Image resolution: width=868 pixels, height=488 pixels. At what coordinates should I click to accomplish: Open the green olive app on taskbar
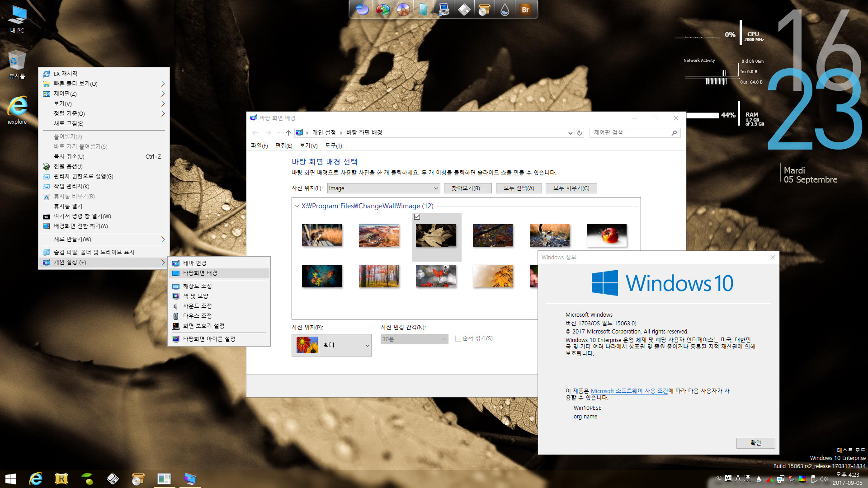click(x=87, y=479)
